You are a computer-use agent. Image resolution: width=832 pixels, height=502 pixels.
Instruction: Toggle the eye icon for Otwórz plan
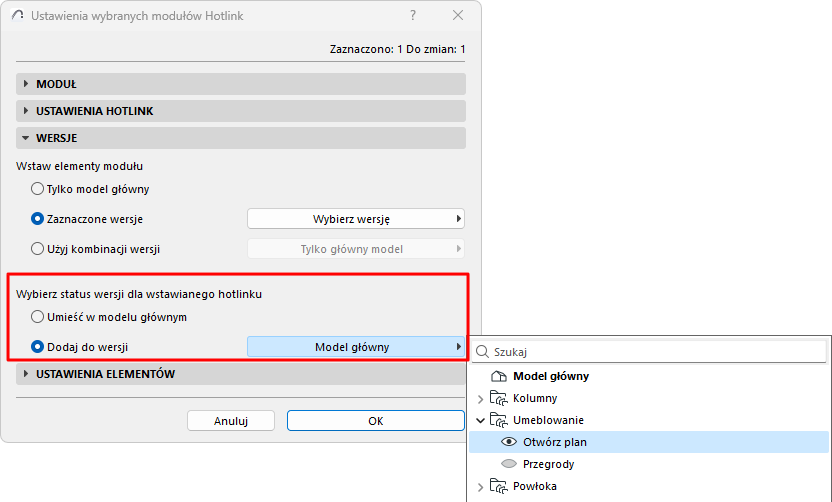509,442
